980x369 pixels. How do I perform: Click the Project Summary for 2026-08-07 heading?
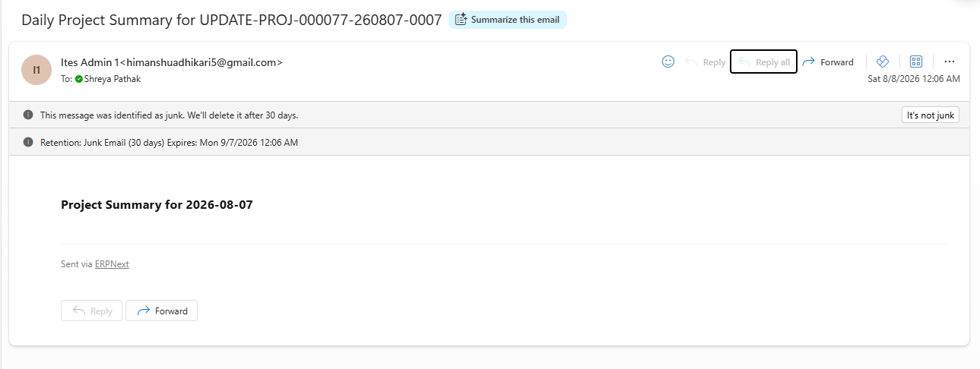pyautogui.click(x=157, y=204)
